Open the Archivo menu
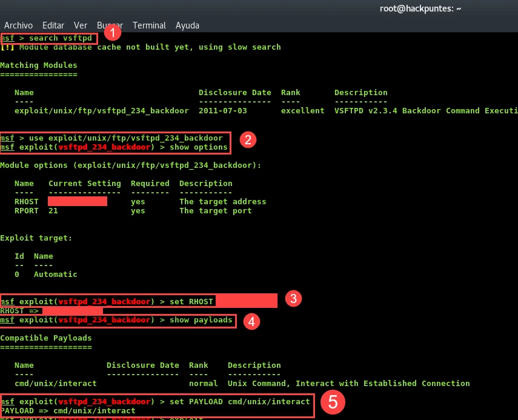Image resolution: width=518 pixels, height=420 pixels. (x=18, y=25)
